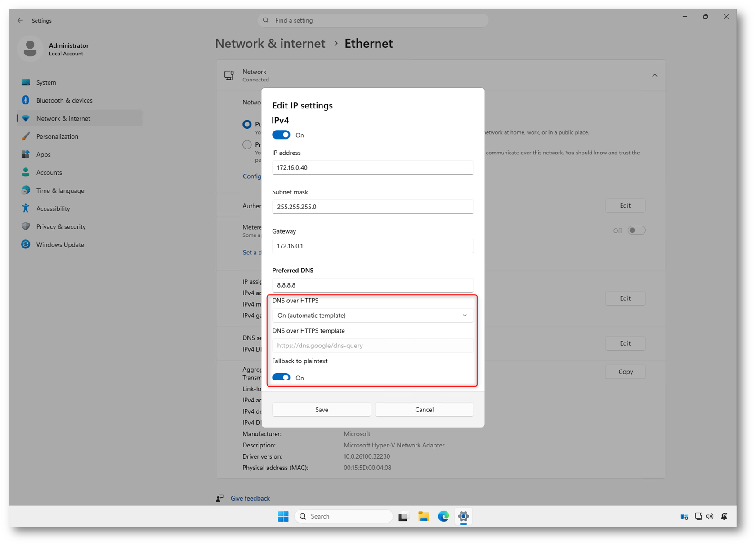Click the Give feedback link
Image resolution: width=756 pixels, height=546 pixels.
click(250, 498)
